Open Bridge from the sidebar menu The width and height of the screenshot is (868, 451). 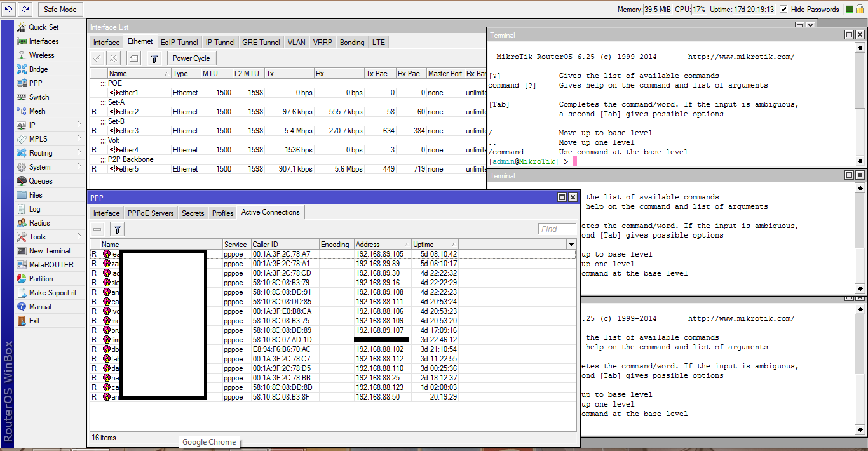38,69
